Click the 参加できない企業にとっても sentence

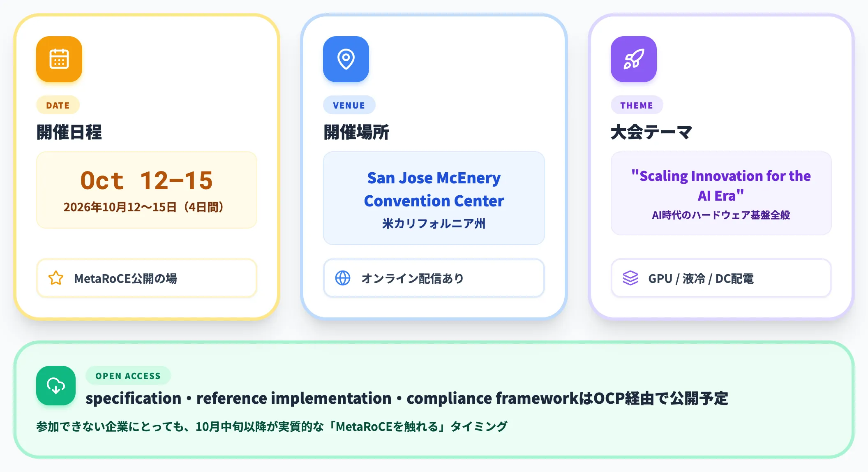coord(272,426)
